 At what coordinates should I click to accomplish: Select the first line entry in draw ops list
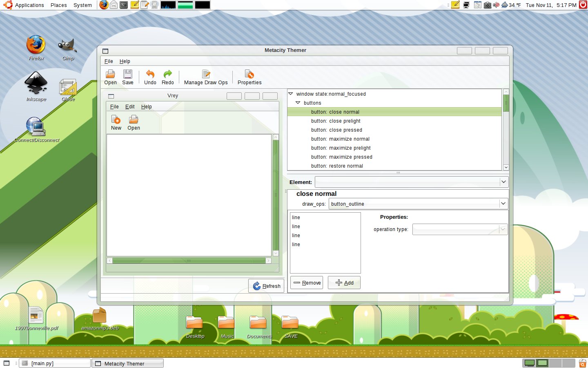325,218
